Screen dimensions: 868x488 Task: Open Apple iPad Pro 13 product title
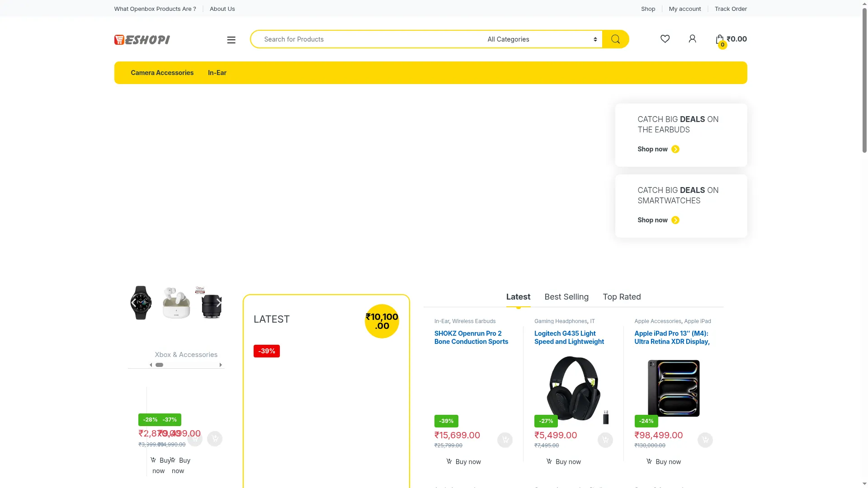click(672, 338)
